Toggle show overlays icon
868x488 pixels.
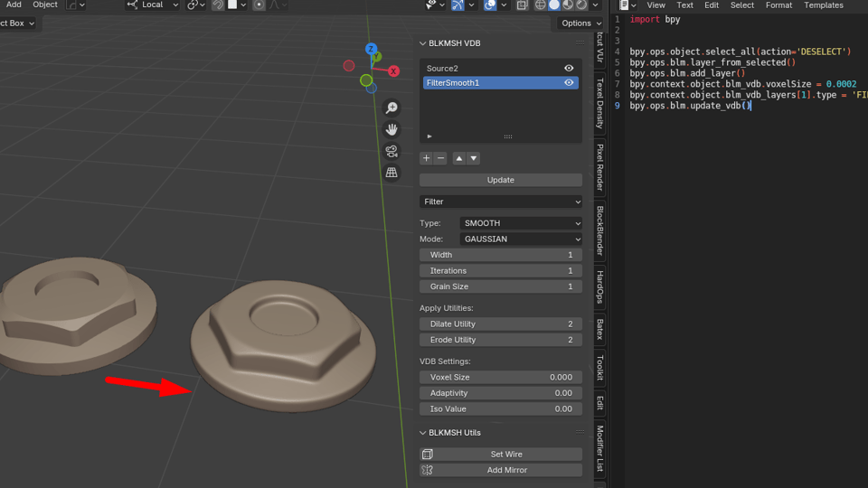pos(490,5)
